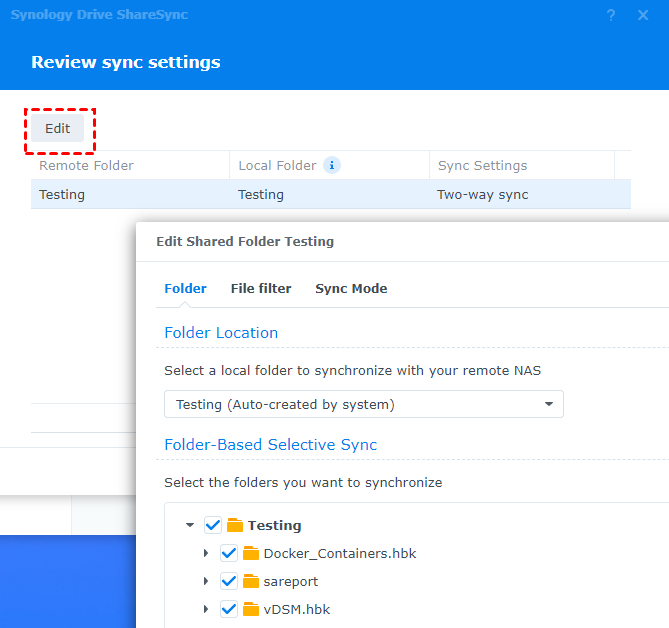Screen dimensions: 669x628
Task: Open the local folder dropdown
Action: pos(364,404)
